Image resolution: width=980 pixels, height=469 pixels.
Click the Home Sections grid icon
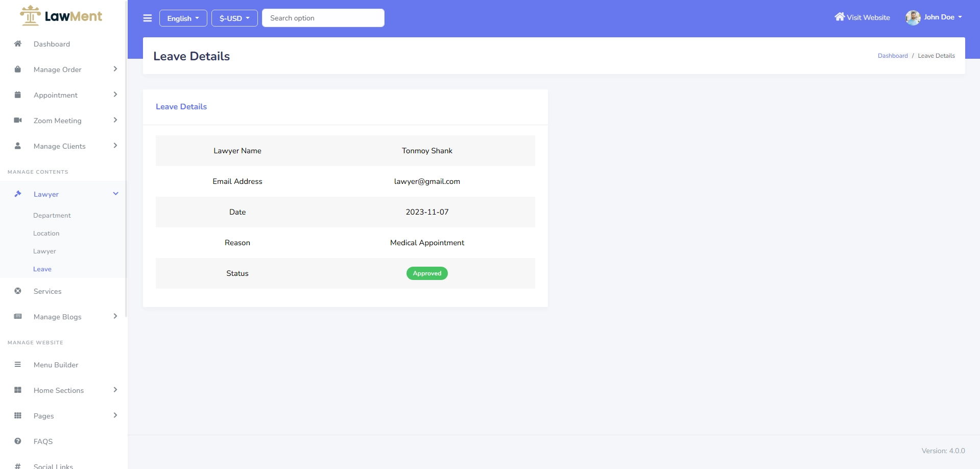click(18, 390)
